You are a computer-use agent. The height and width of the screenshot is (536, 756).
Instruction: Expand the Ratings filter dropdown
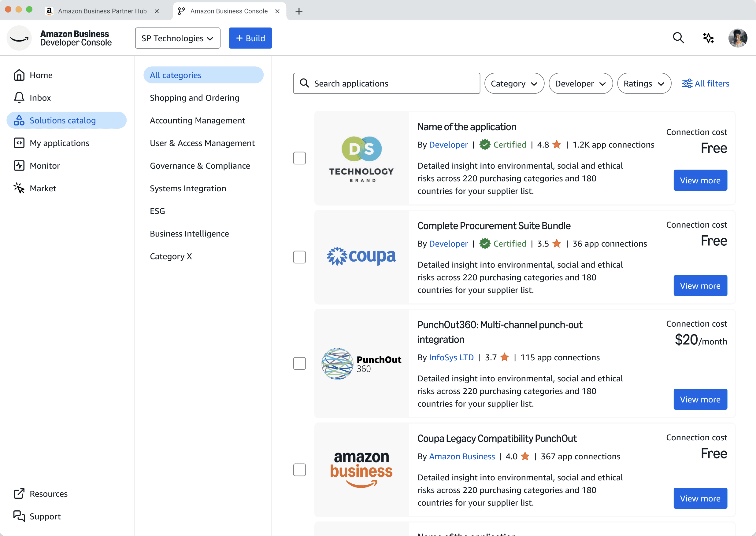coord(643,83)
